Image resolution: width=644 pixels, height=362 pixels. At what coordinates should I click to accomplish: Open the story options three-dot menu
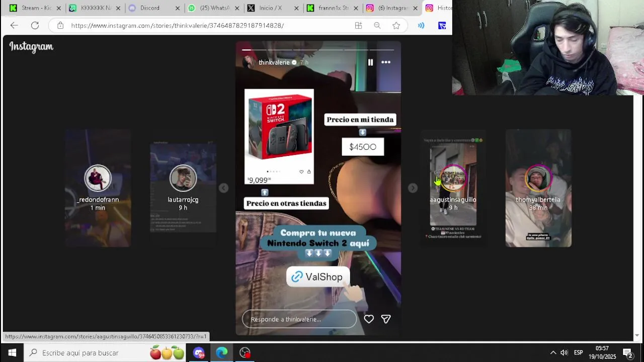coord(386,62)
